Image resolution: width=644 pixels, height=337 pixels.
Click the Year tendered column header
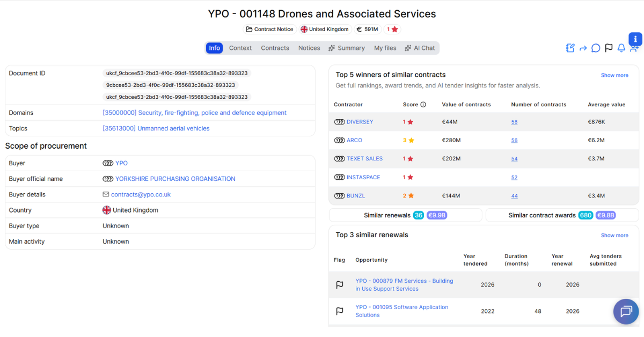pyautogui.click(x=475, y=260)
